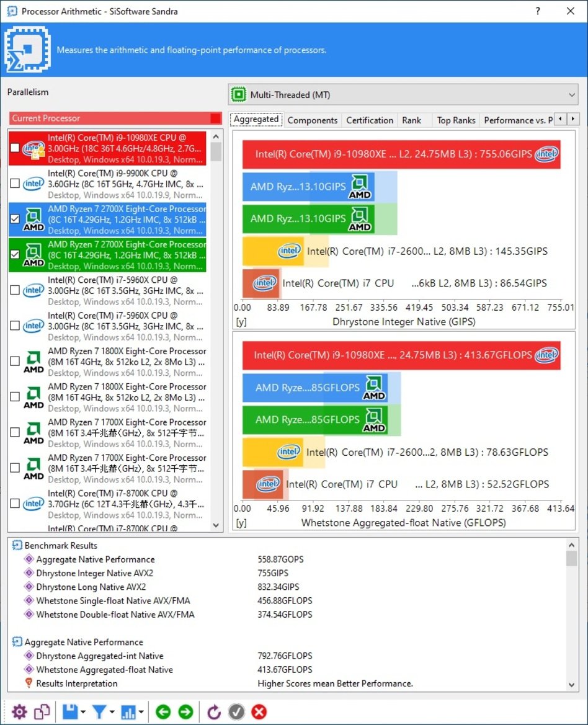
Task: Click the red Current Processor color swatch
Action: coord(215,118)
